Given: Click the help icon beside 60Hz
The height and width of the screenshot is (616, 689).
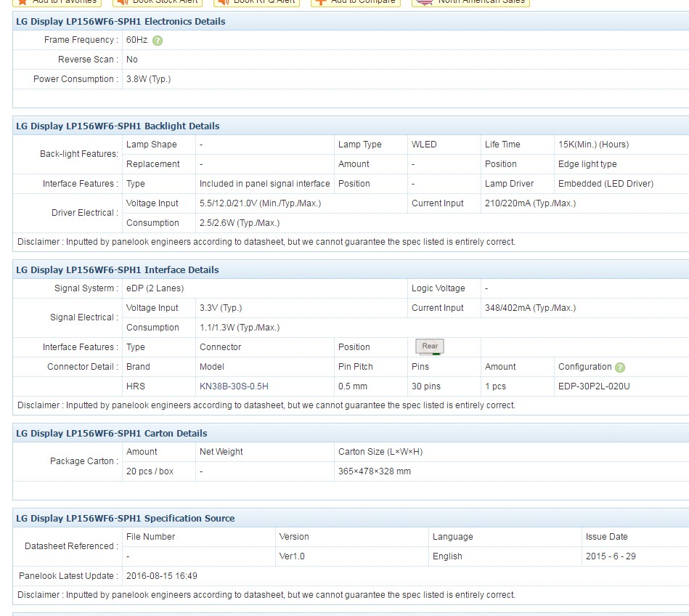Looking at the screenshot, I should click(158, 41).
